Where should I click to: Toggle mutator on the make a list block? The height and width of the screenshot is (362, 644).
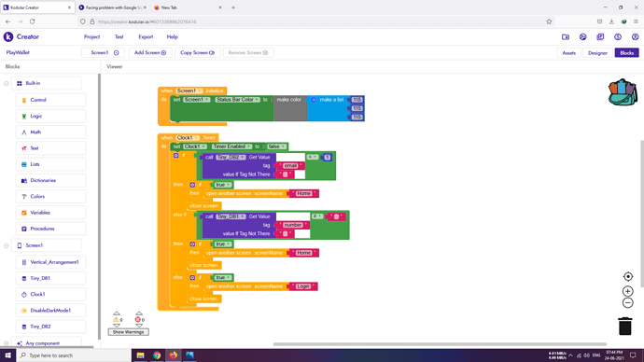(x=314, y=100)
